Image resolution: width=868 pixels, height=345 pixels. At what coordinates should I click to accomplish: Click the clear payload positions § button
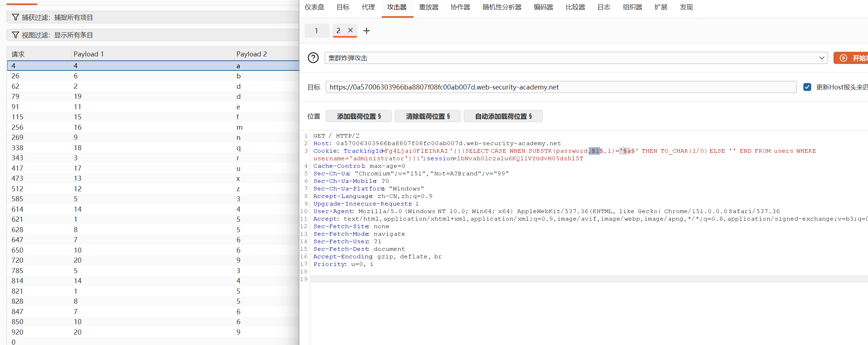(x=428, y=116)
